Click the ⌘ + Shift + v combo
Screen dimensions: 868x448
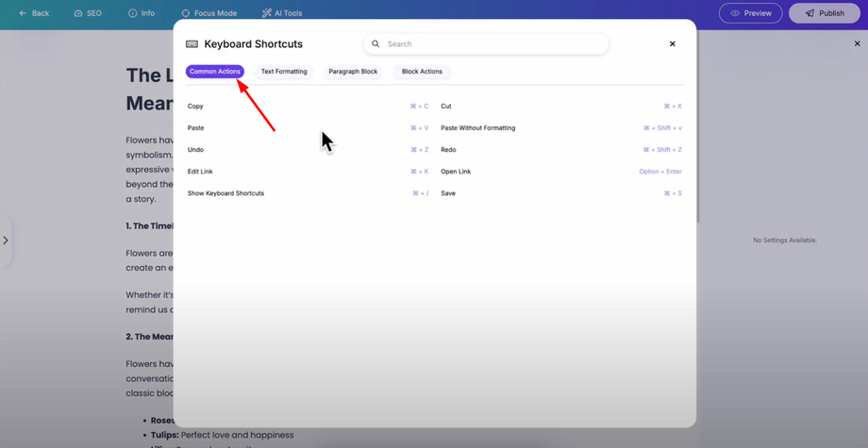[x=662, y=127]
